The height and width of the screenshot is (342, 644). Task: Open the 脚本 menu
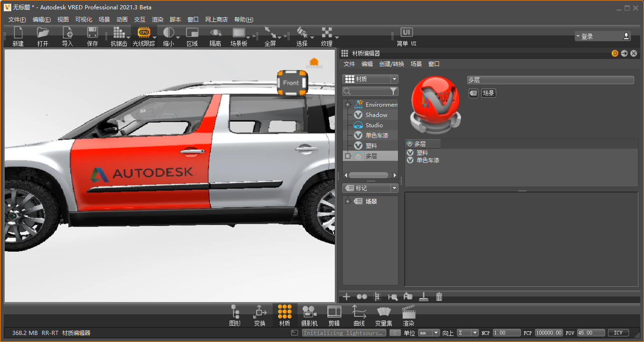(x=175, y=20)
